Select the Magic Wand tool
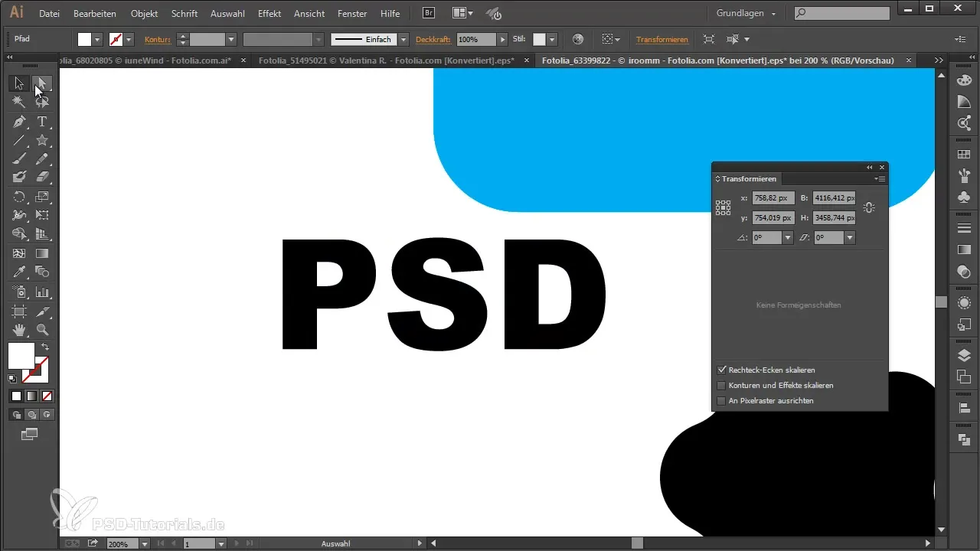 click(19, 101)
